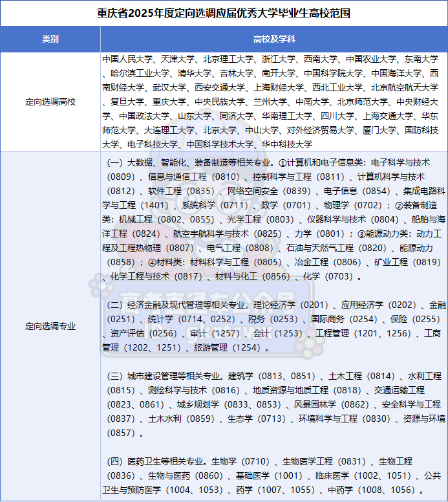Select the 定向选调高校 row label
This screenshot has height=502, width=448.
(50, 102)
